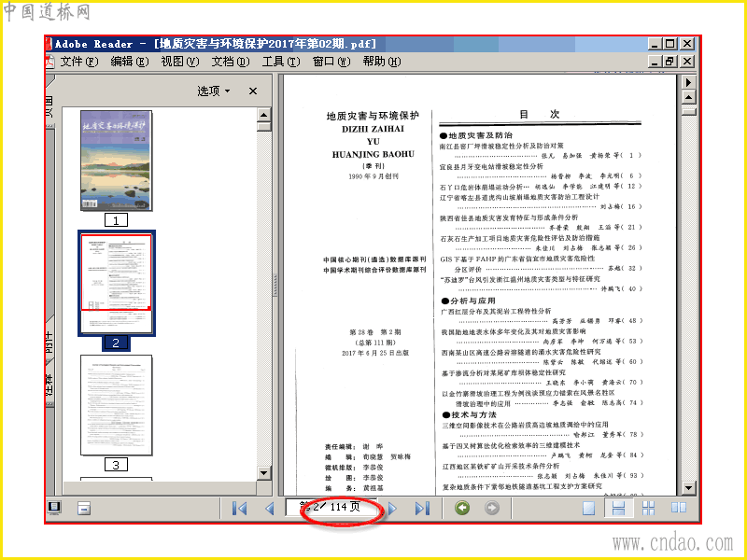Click the navigation pane splitter handle
Screen dimensions: 747x560
(x=275, y=285)
